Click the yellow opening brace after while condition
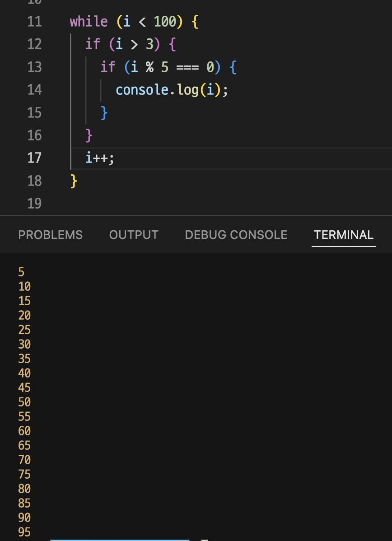Image resolution: width=392 pixels, height=541 pixels. [x=195, y=22]
